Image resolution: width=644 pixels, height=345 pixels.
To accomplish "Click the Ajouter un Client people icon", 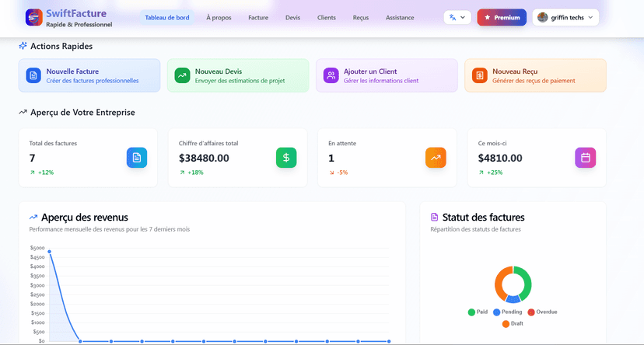I will [331, 75].
